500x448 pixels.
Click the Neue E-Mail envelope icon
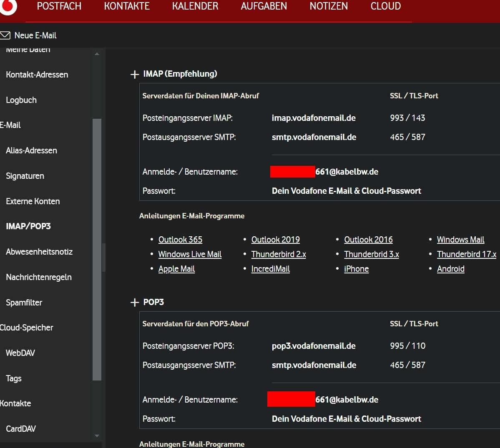click(x=5, y=35)
